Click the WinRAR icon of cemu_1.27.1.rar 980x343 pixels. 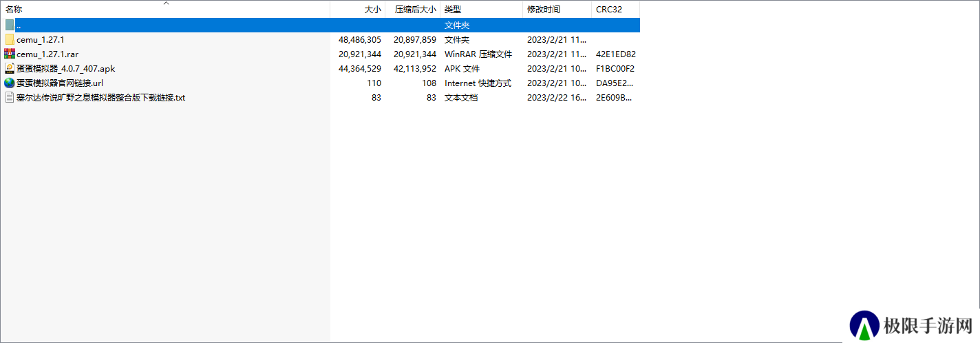10,54
